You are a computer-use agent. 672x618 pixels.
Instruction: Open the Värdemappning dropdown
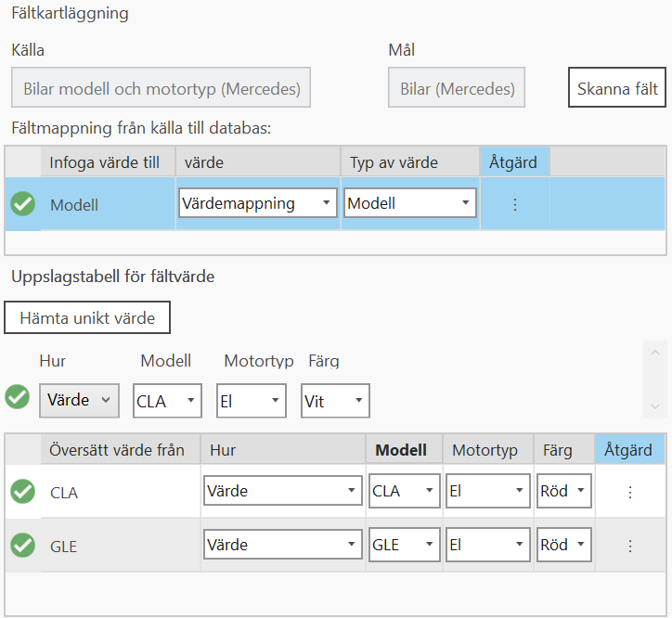(x=257, y=203)
